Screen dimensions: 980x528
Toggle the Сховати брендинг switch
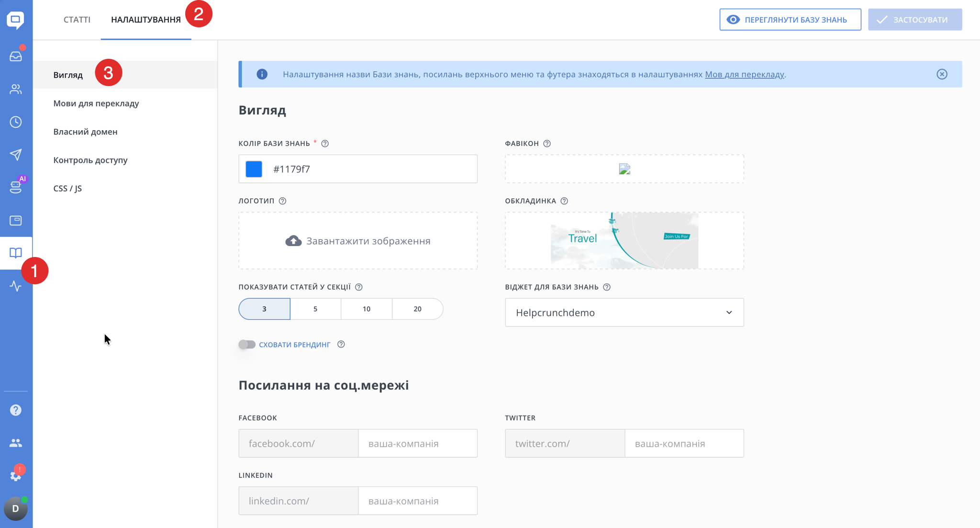[x=247, y=345]
